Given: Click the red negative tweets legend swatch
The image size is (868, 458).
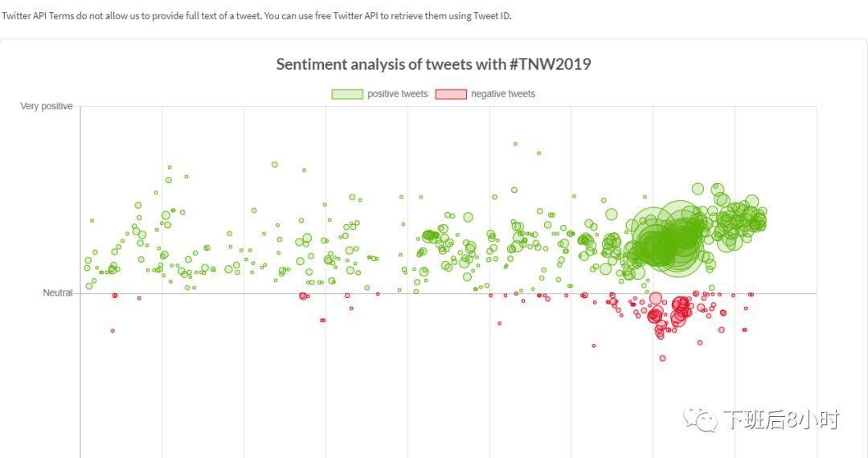Looking at the screenshot, I should click(451, 94).
